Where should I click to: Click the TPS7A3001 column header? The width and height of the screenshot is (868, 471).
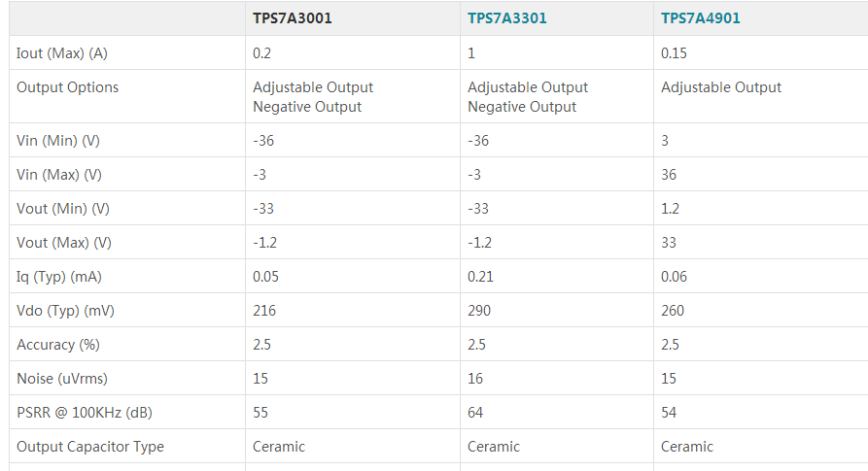(292, 18)
